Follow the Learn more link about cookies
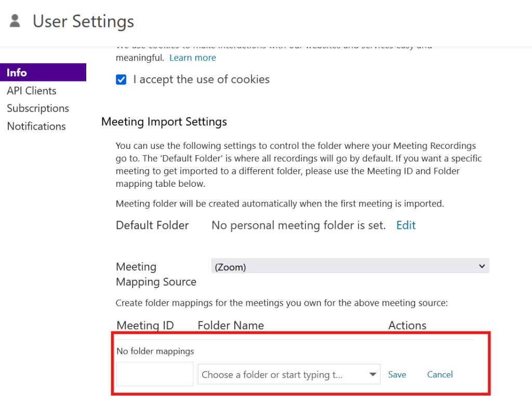 [192, 58]
